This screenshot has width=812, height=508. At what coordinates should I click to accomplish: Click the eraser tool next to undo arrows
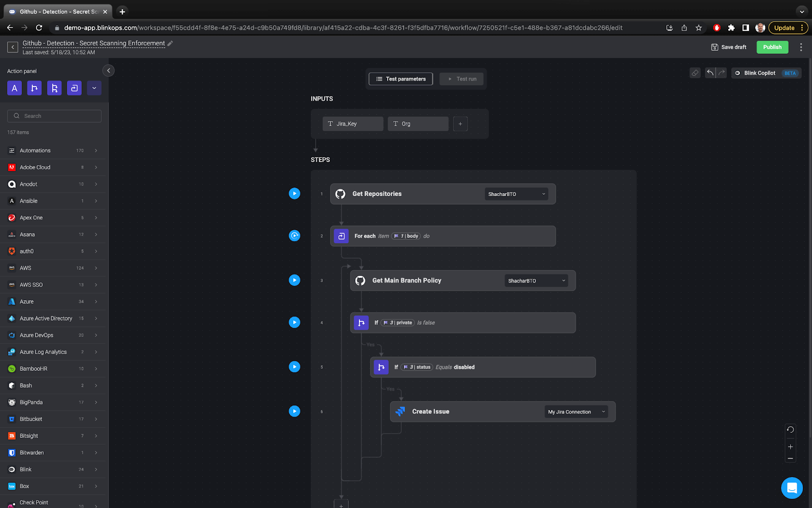(x=694, y=73)
